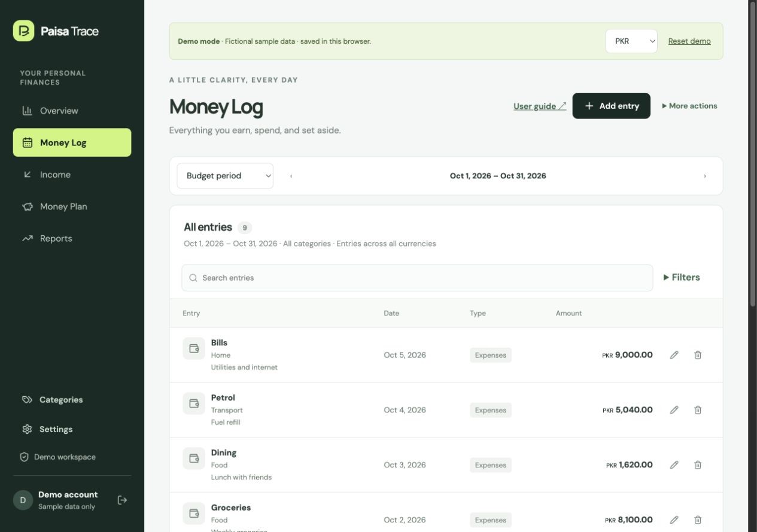The height and width of the screenshot is (532, 757).
Task: Click the wallet icon of the Bills row
Action: pos(194,348)
